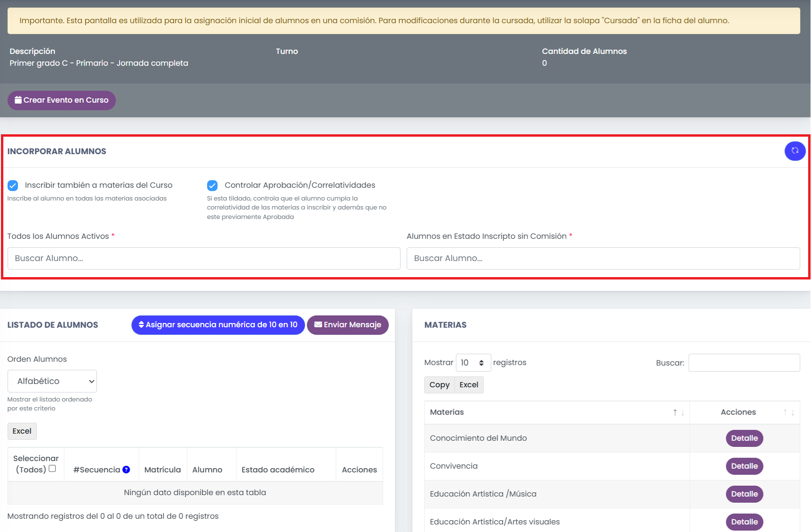Uncheck Inscribir también a materias del Curso
Screen dimensions: 811x532
point(13,185)
